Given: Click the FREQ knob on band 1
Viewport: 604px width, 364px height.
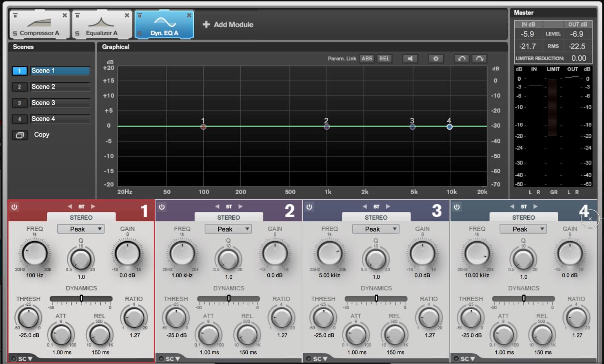Looking at the screenshot, I should (35, 254).
